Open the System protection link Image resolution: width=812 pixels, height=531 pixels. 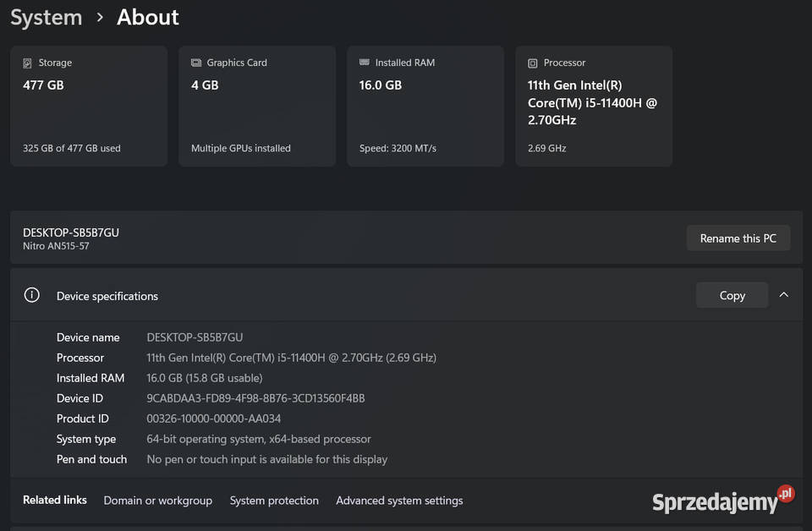[x=274, y=501]
